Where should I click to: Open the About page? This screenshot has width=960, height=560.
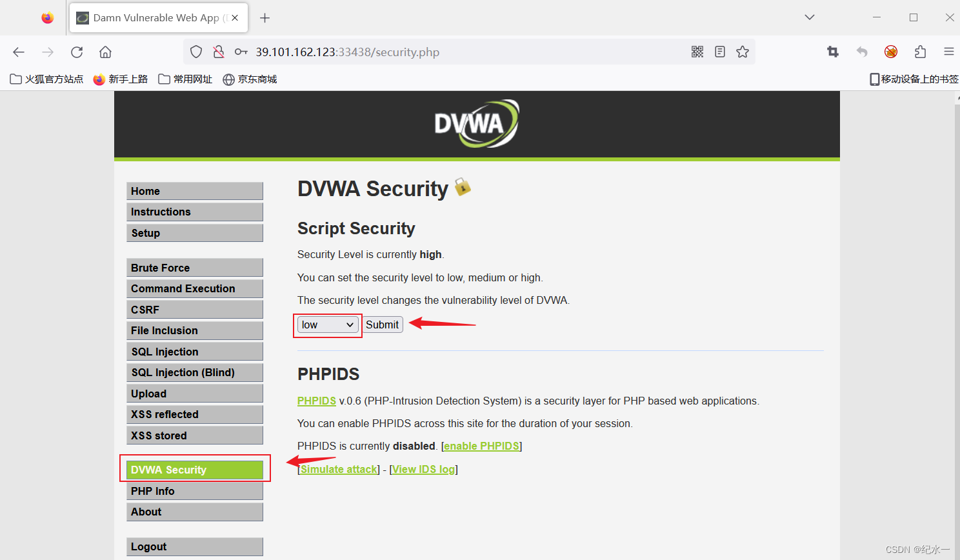(195, 512)
